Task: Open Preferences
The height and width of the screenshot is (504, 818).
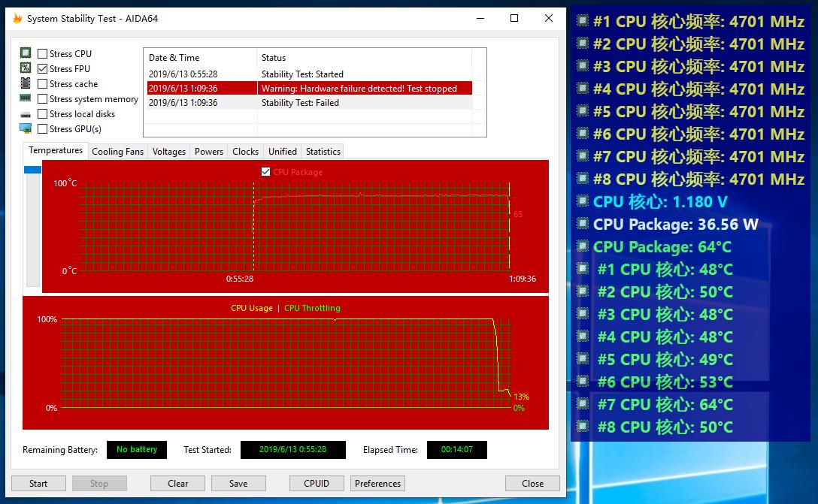Action: (x=377, y=483)
